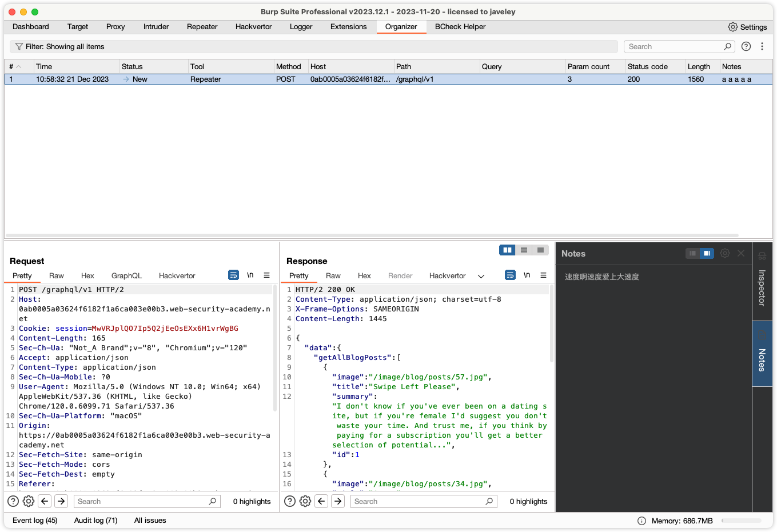
Task: Select the POST /graphql/v1 table row
Action: coord(388,79)
